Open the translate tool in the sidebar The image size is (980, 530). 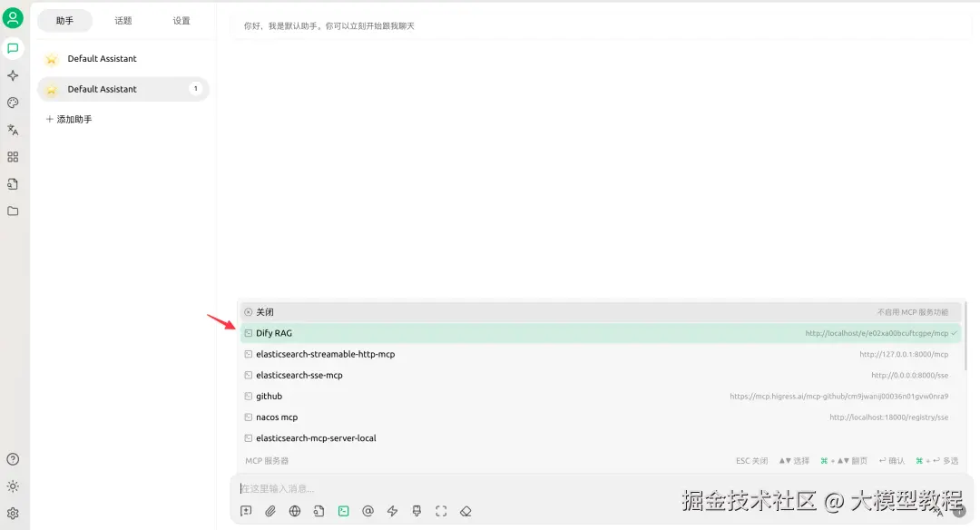pyautogui.click(x=13, y=130)
